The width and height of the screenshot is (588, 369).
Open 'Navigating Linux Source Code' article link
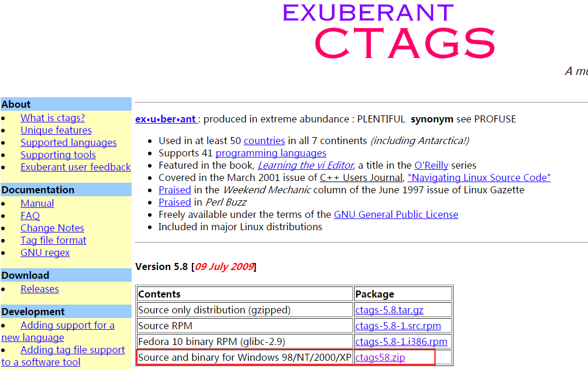(x=479, y=177)
